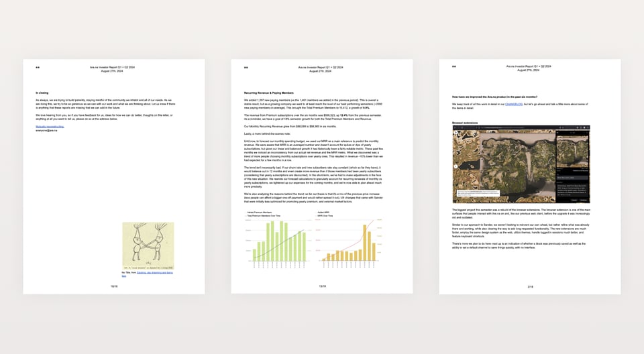Image resolution: width=644 pixels, height=354 pixels.
Task: Click page number 18/18 footer
Action: click(x=114, y=286)
